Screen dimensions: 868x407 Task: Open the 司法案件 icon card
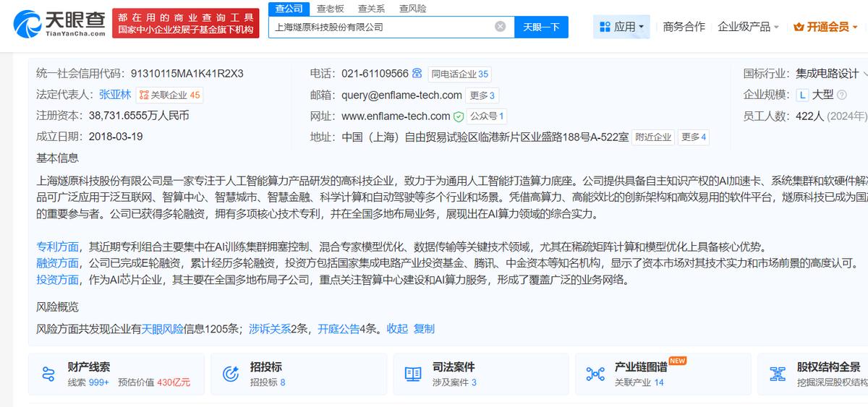tap(413, 374)
